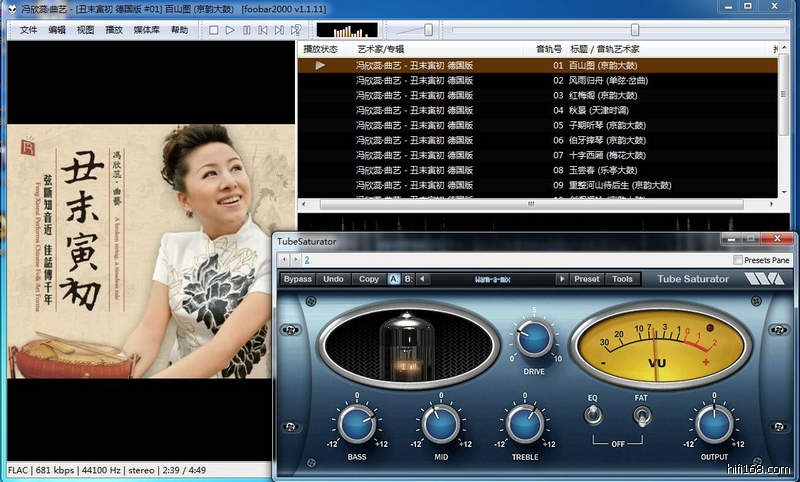Click the Stop button in foobar2000 toolbar

click(214, 30)
